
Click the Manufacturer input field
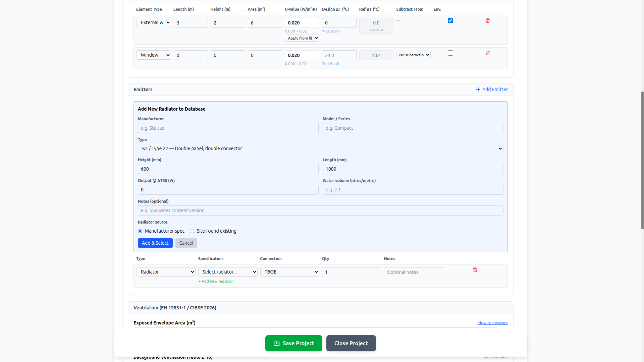pyautogui.click(x=228, y=128)
